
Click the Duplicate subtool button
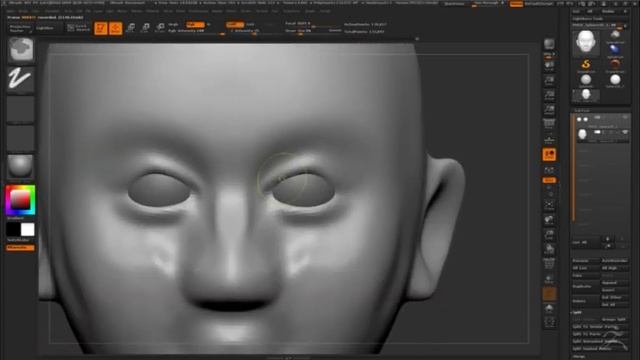point(586,287)
